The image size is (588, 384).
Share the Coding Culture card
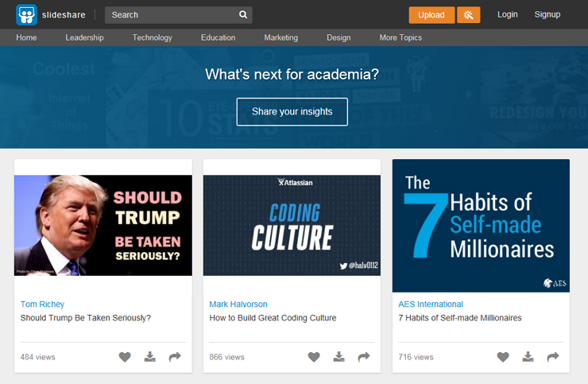(x=364, y=357)
